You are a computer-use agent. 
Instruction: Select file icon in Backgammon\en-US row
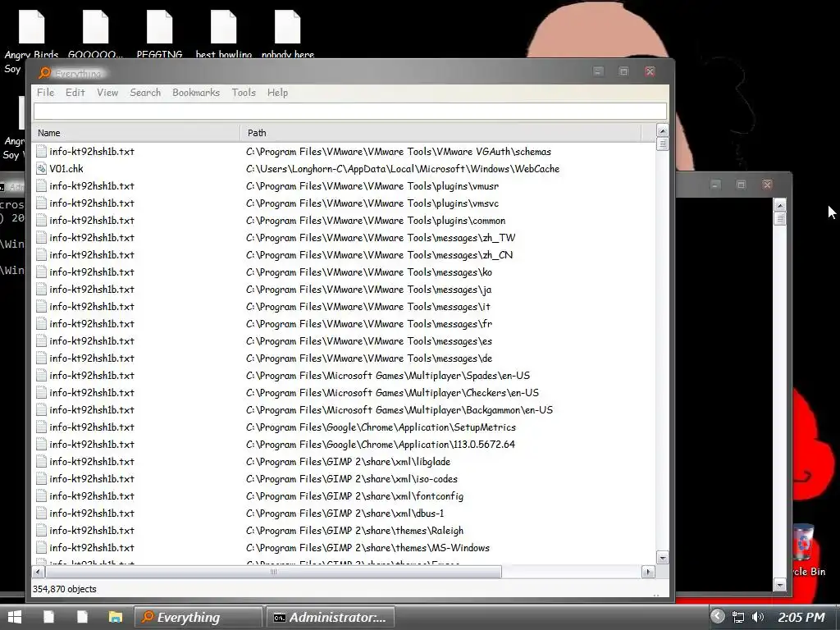pos(41,410)
